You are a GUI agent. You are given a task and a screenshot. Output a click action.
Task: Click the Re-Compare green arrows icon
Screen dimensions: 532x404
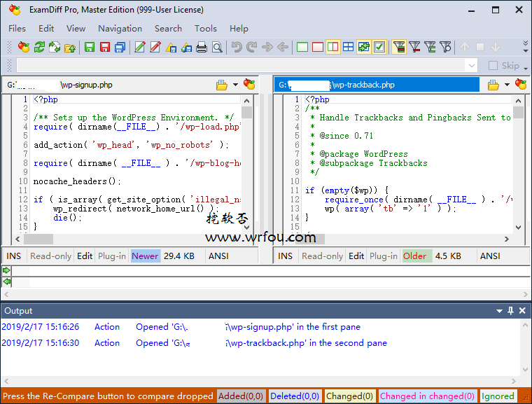click(x=39, y=47)
